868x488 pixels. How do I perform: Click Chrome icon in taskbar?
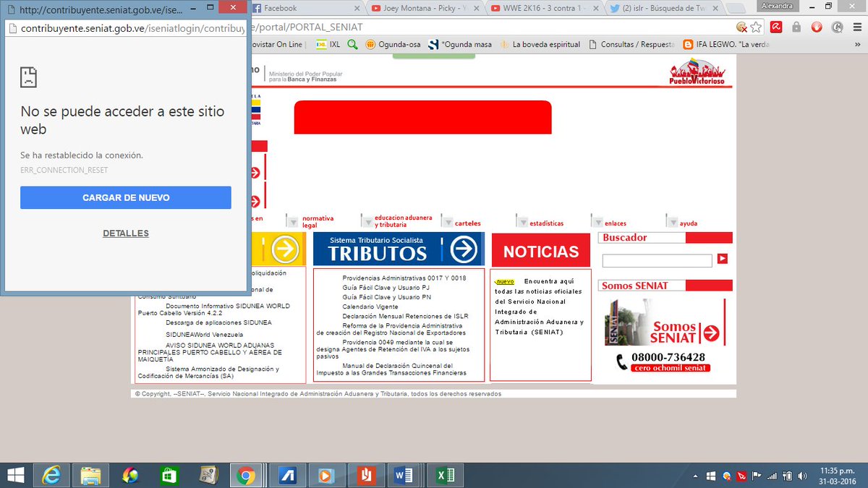245,475
